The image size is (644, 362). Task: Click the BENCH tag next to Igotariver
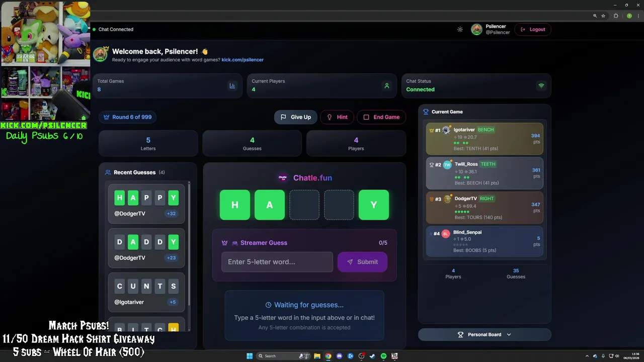pos(486,130)
